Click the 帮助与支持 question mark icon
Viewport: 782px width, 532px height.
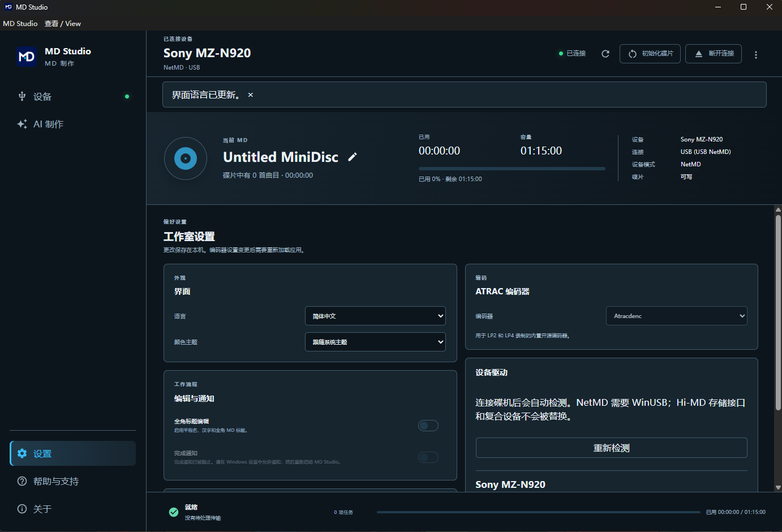coord(22,481)
